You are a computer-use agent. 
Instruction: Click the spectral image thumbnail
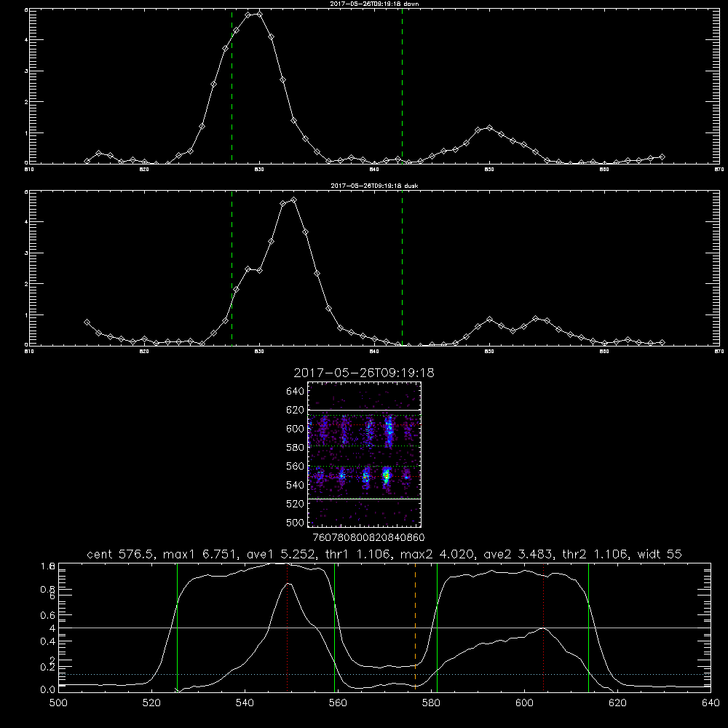(x=364, y=454)
